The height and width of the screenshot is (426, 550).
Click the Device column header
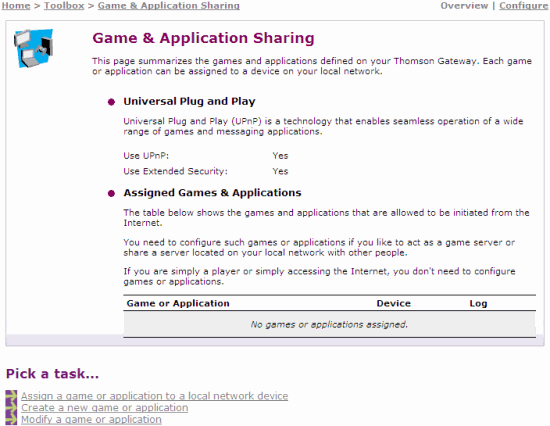click(x=394, y=303)
